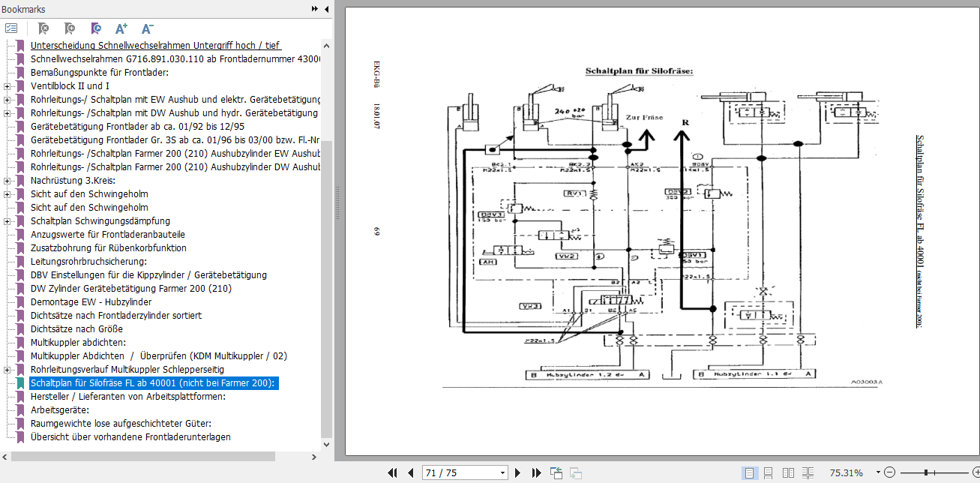Viewport: 980px width, 483px height.
Task: Click the delete bookmark icon
Action: [x=43, y=28]
